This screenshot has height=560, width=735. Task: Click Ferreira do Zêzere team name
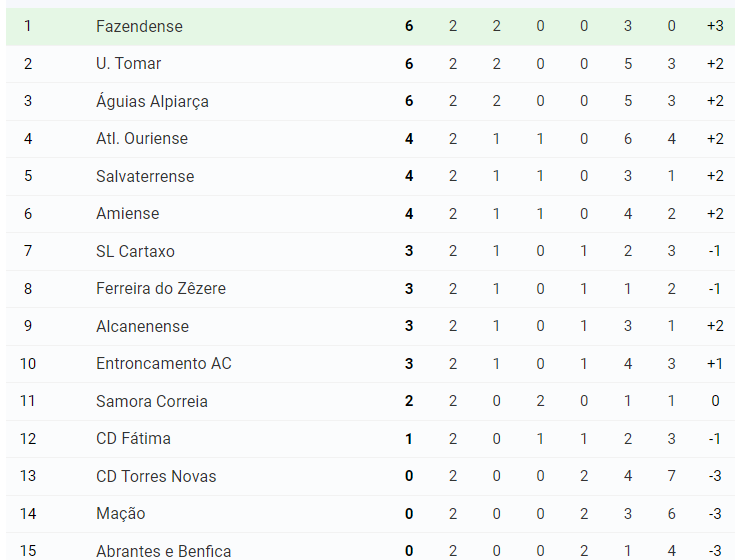(161, 289)
